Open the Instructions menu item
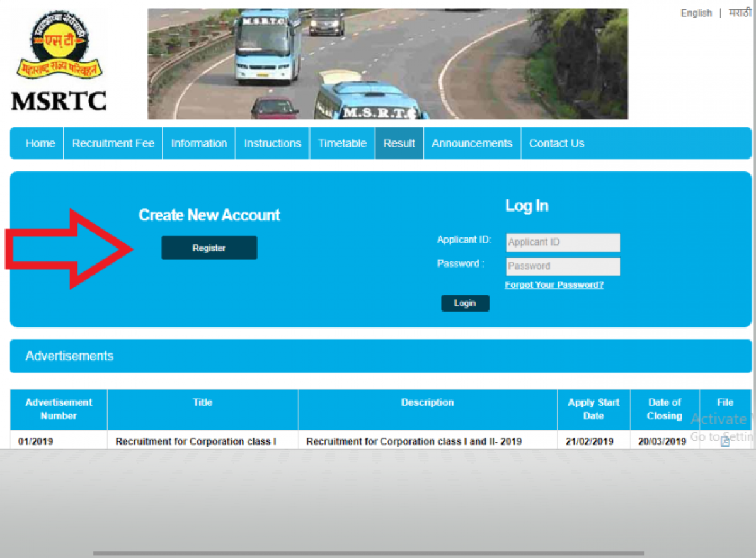The height and width of the screenshot is (558, 756). 272,144
